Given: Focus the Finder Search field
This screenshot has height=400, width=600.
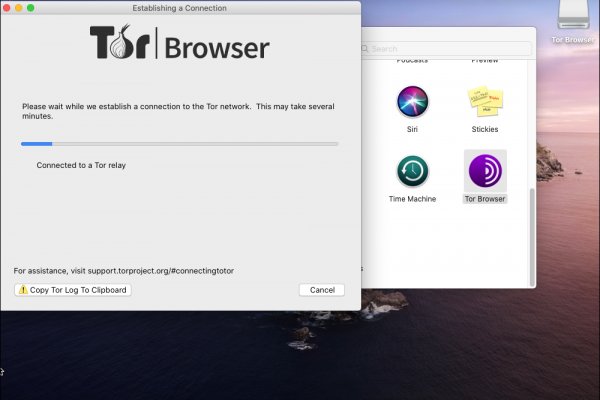Looking at the screenshot, I should (450, 48).
